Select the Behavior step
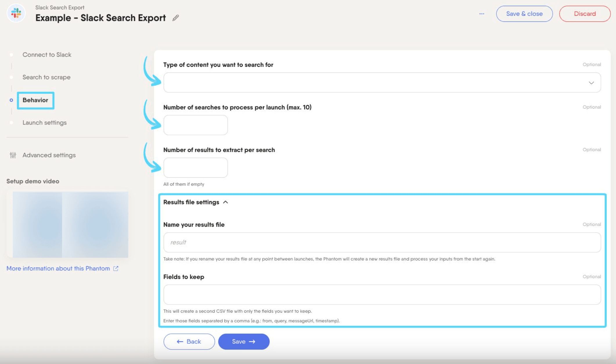The height and width of the screenshot is (364, 616). tap(35, 100)
